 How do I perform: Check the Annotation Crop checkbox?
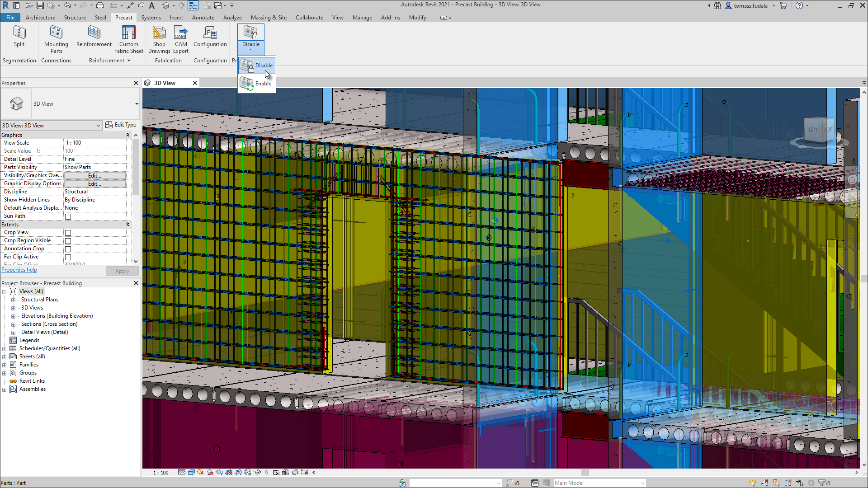coord(68,249)
